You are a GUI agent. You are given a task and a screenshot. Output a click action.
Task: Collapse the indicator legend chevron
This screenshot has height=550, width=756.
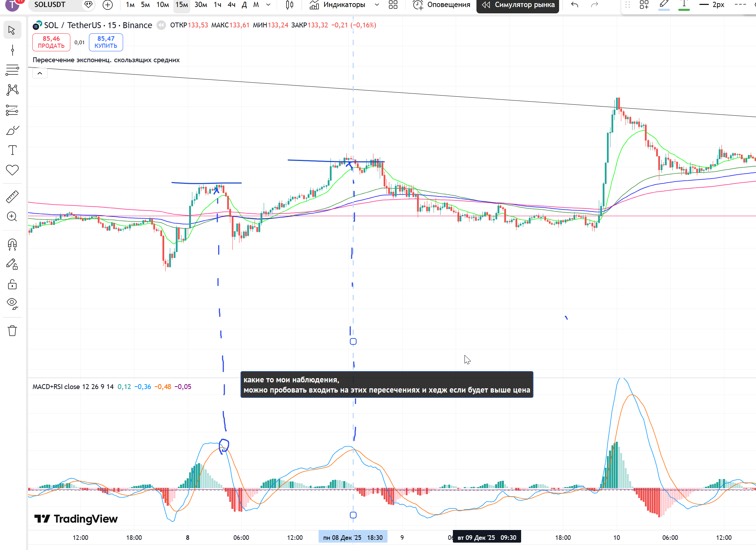tap(40, 73)
